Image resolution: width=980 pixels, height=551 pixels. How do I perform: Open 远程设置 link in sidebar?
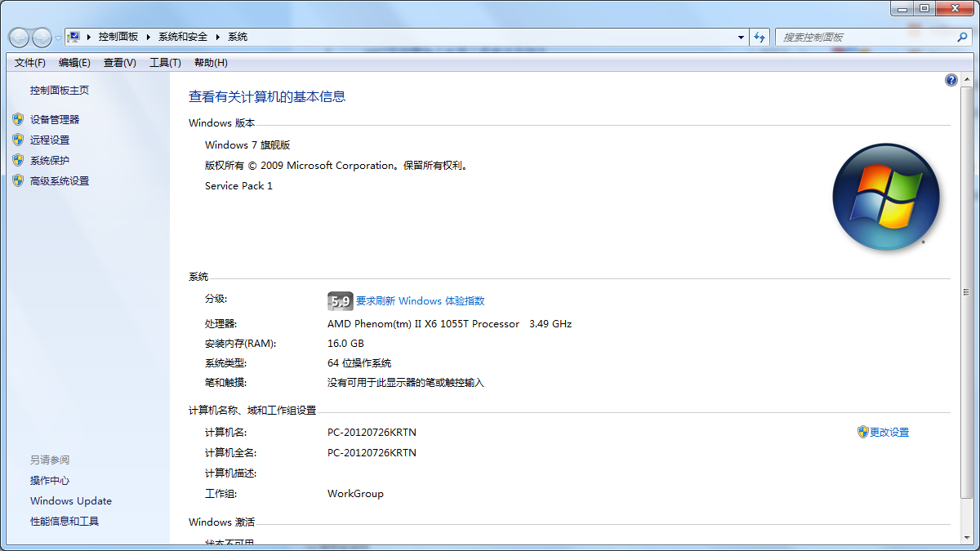[50, 140]
